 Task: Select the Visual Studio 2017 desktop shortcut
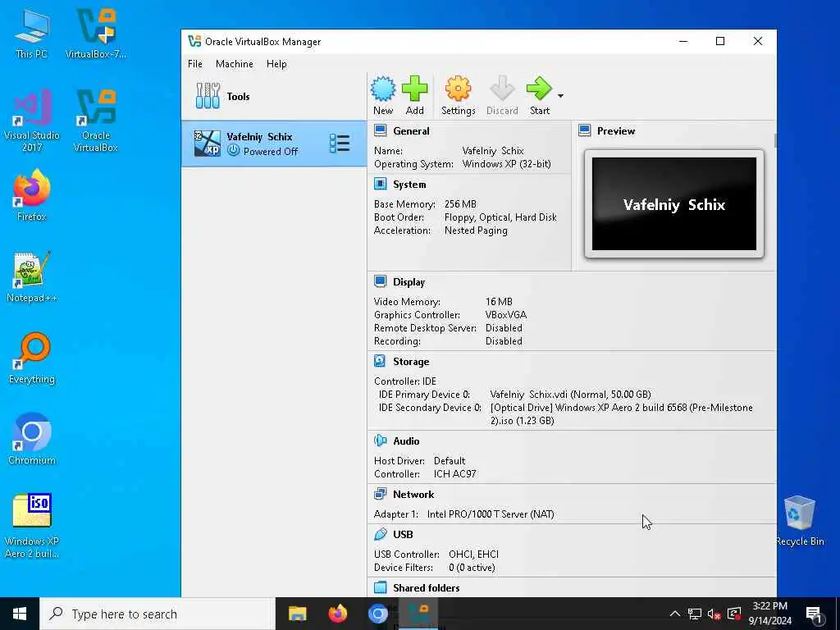[x=32, y=121]
